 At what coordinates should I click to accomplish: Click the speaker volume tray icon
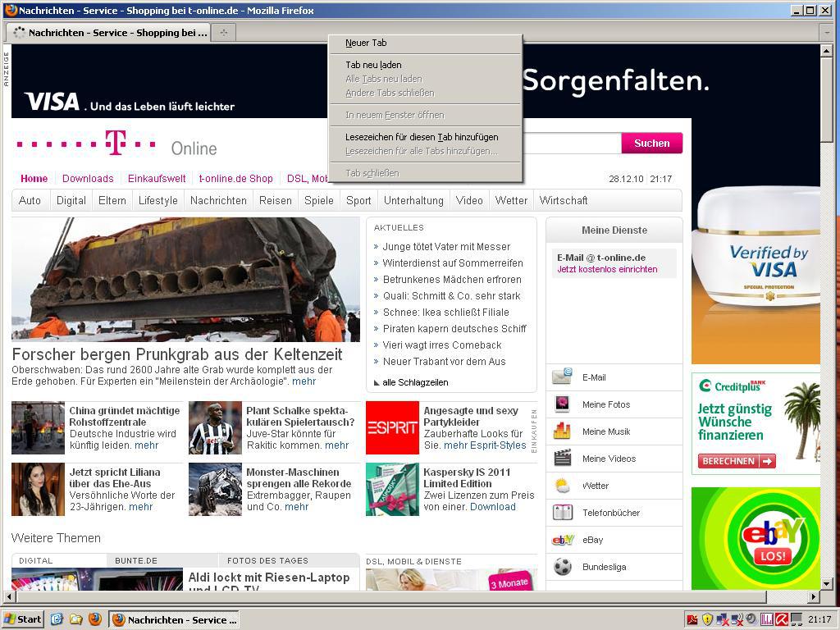coord(751,619)
